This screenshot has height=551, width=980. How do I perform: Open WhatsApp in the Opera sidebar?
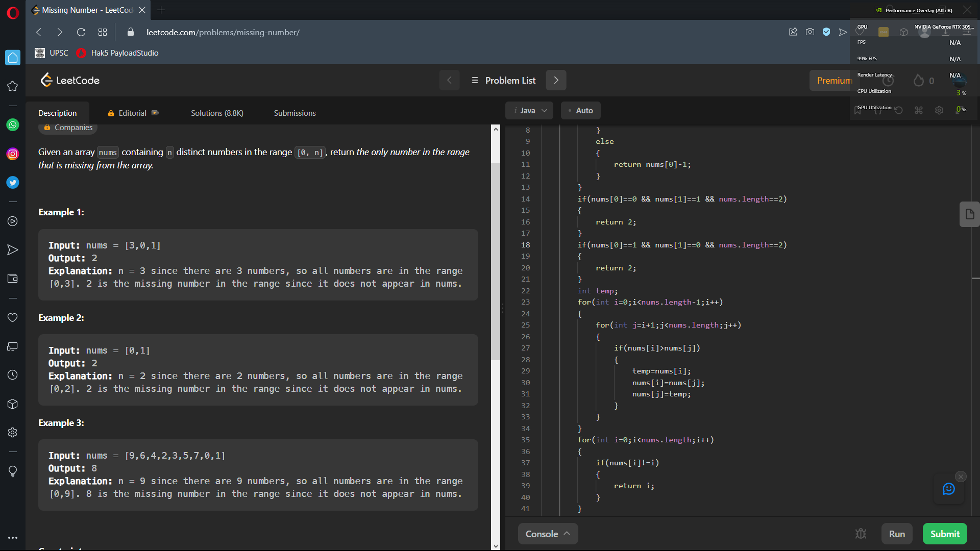click(x=13, y=125)
